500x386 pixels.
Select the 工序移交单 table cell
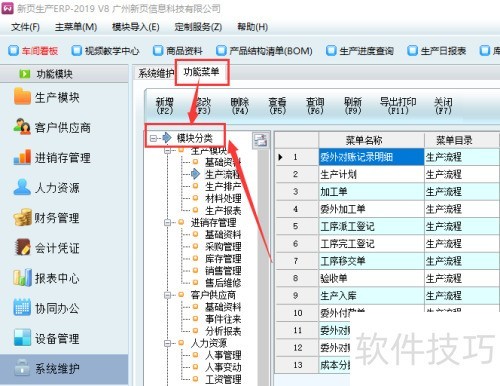point(371,261)
